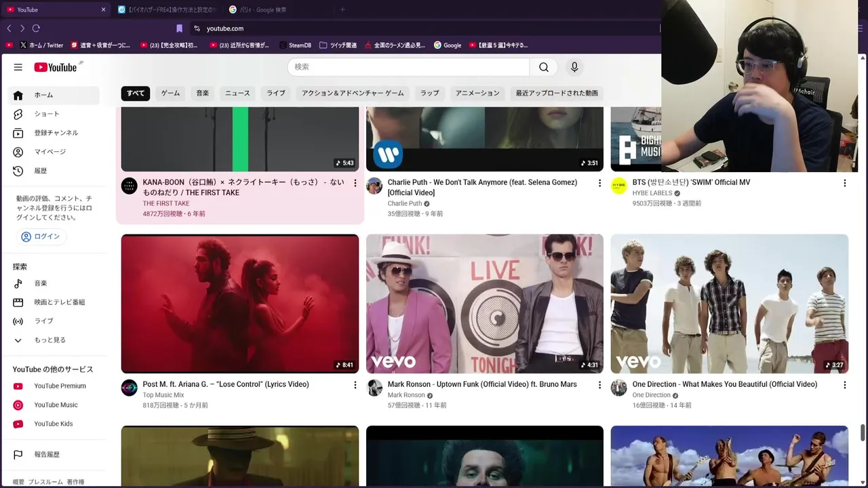
Task: Open options menu for Post M. Lose Control
Action: point(355,385)
